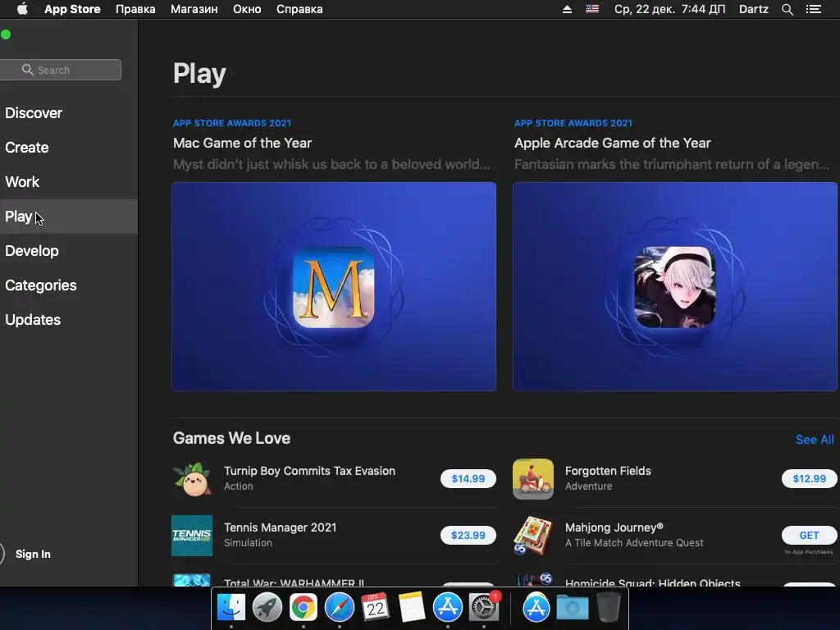The width and height of the screenshot is (840, 630).
Task: Open Spotlight search magnifier in menu bar
Action: [787, 9]
